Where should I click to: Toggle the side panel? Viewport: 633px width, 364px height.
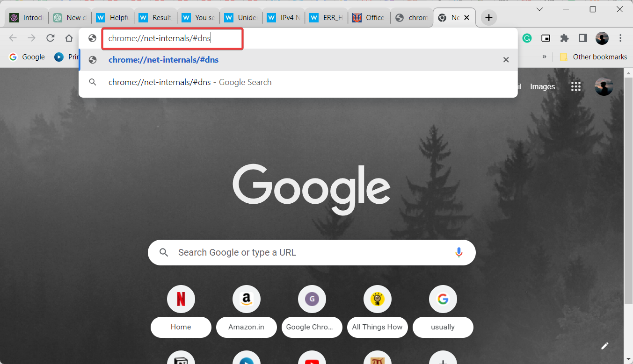[x=583, y=38]
